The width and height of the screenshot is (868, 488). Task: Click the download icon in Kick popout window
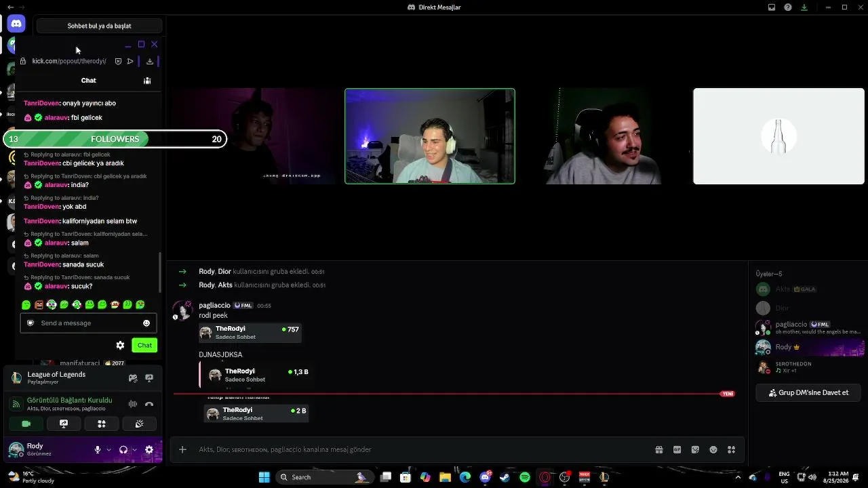click(150, 61)
